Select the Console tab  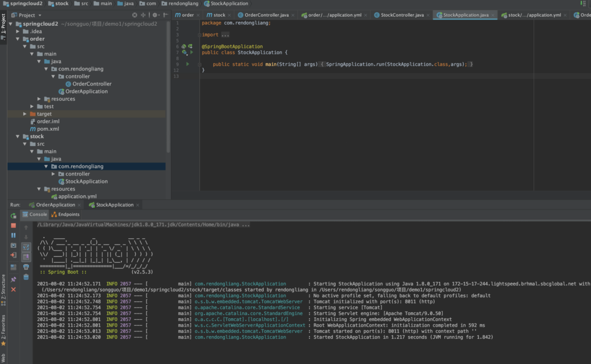[x=35, y=214]
